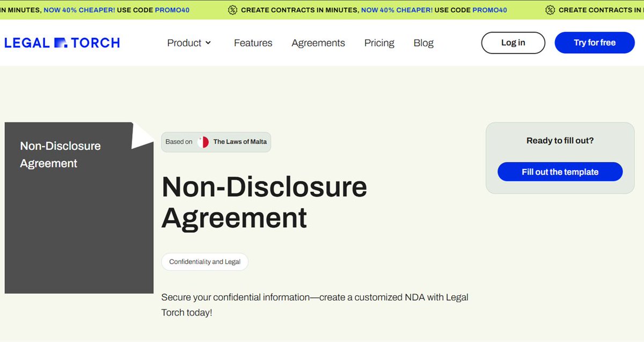Click the promo discount icon in banner center

(232, 10)
